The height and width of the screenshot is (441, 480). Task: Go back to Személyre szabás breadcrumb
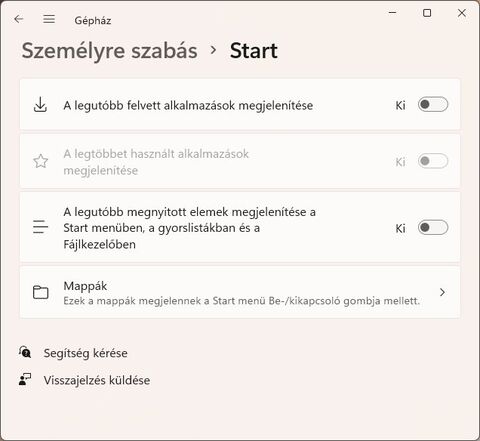[110, 51]
